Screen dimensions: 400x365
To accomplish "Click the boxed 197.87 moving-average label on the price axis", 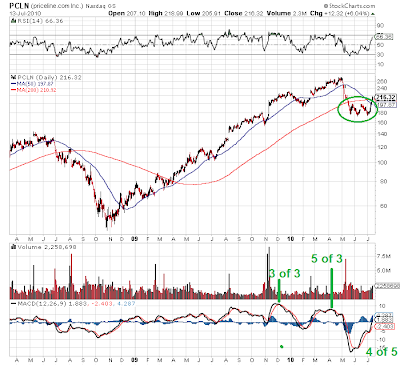I will (x=386, y=105).
